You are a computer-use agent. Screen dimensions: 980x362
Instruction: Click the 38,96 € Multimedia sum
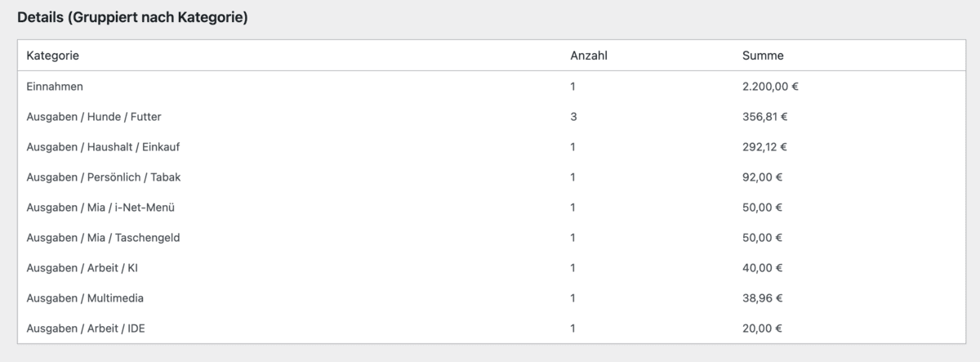pyautogui.click(x=762, y=298)
